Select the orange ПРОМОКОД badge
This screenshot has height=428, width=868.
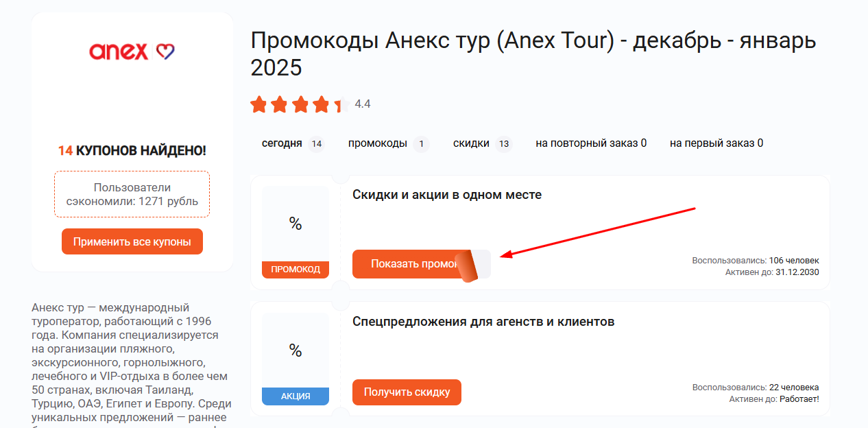point(295,270)
